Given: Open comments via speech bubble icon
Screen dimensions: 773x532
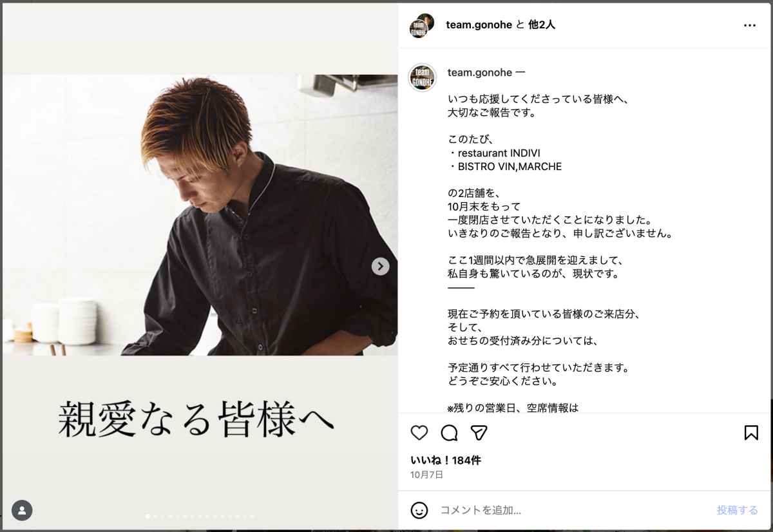Looking at the screenshot, I should pos(449,433).
